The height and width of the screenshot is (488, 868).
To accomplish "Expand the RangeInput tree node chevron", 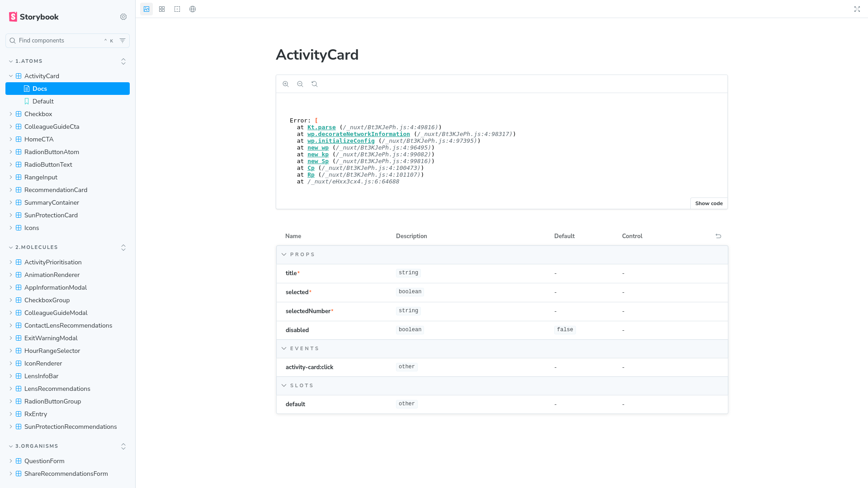I will point(11,177).
